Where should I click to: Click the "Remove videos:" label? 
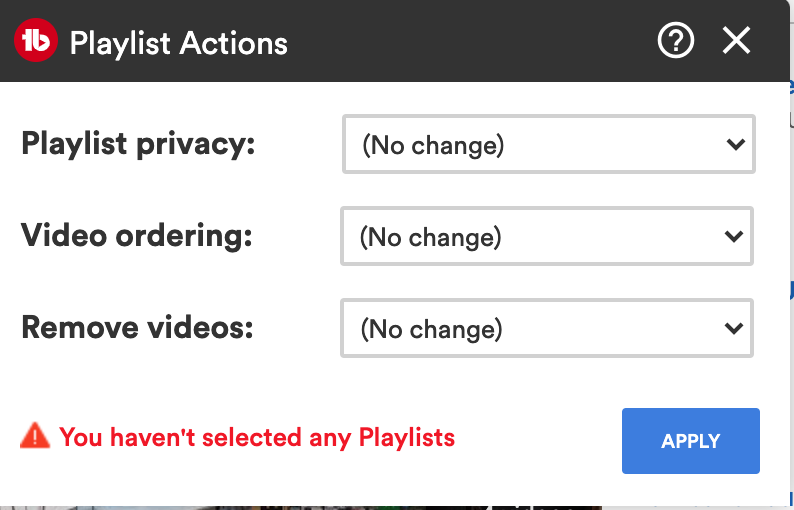(x=137, y=328)
